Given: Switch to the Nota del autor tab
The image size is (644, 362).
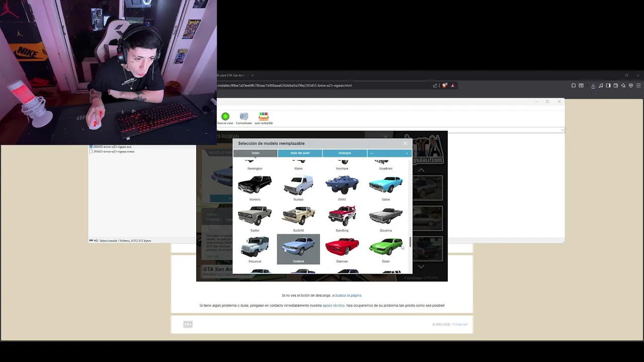Looking at the screenshot, I should (300, 153).
